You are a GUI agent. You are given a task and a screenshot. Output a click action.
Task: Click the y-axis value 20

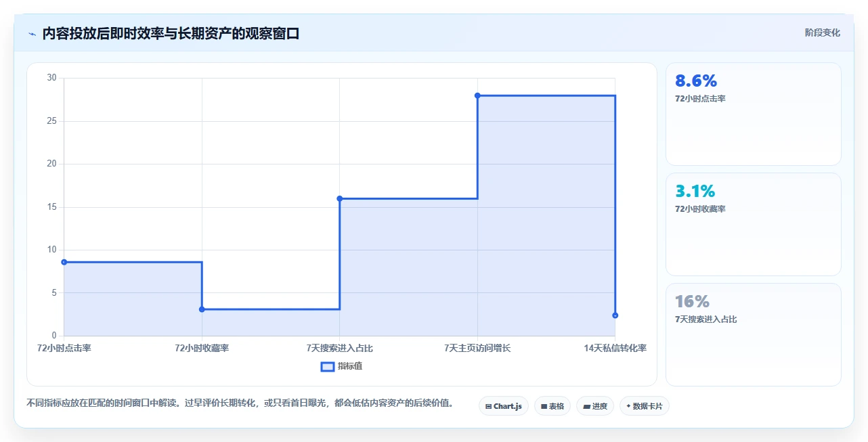pyautogui.click(x=52, y=164)
